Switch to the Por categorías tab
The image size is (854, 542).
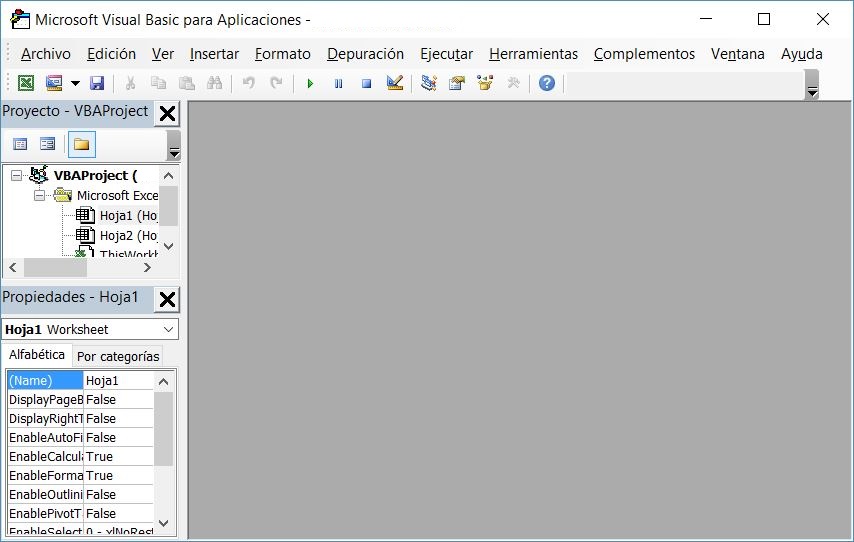click(118, 356)
